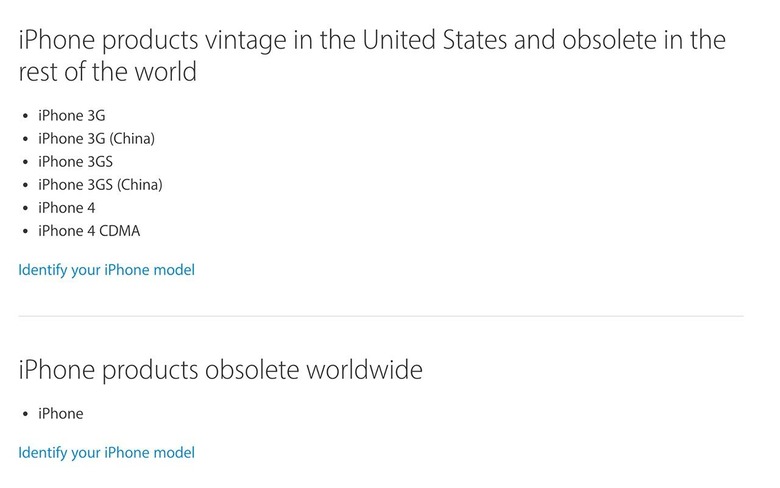Click the bullet before iPhone 3GS
Screen dimensions: 780x488
[25, 162]
